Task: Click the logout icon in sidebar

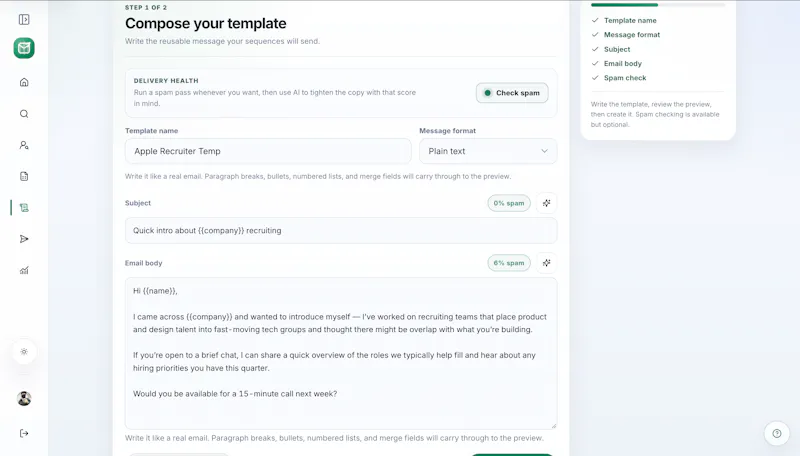Action: tap(24, 433)
